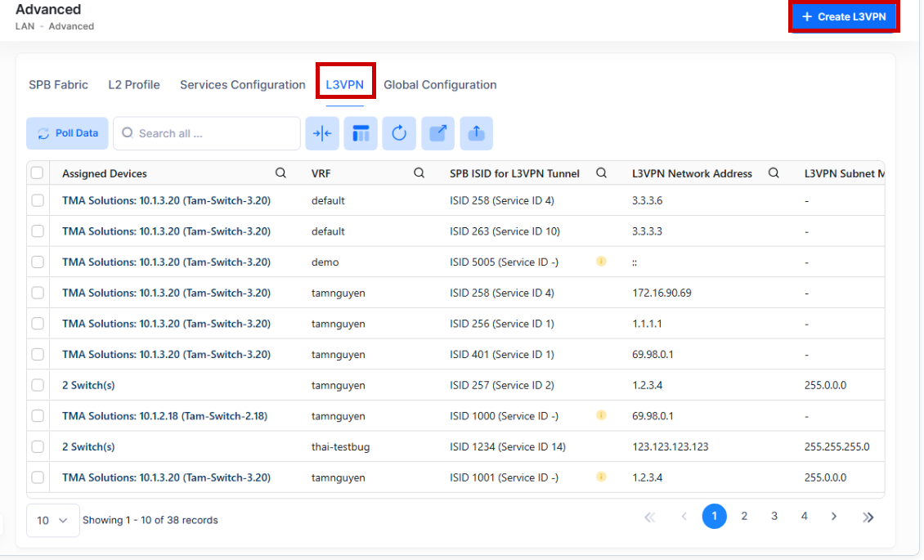Check the Tam-Switch-2.18 row checkbox
Screen dimensions: 924x560
coord(38,416)
